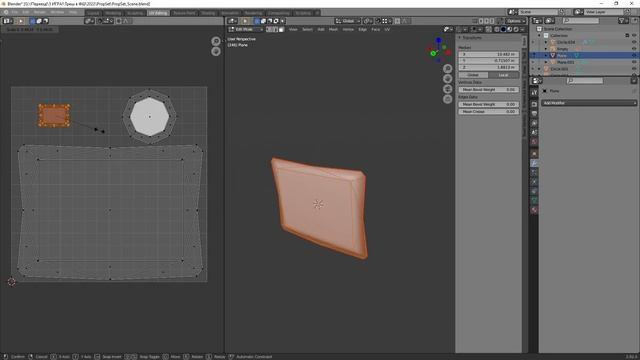Toggle camera view gizmo in 3D viewport
Viewport: 640px width, 360px height.
pyautogui.click(x=448, y=89)
